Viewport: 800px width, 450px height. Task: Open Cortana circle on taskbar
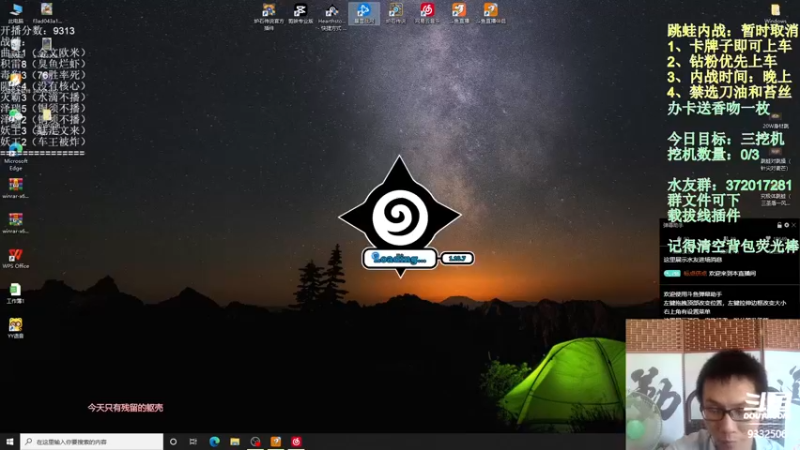173,442
